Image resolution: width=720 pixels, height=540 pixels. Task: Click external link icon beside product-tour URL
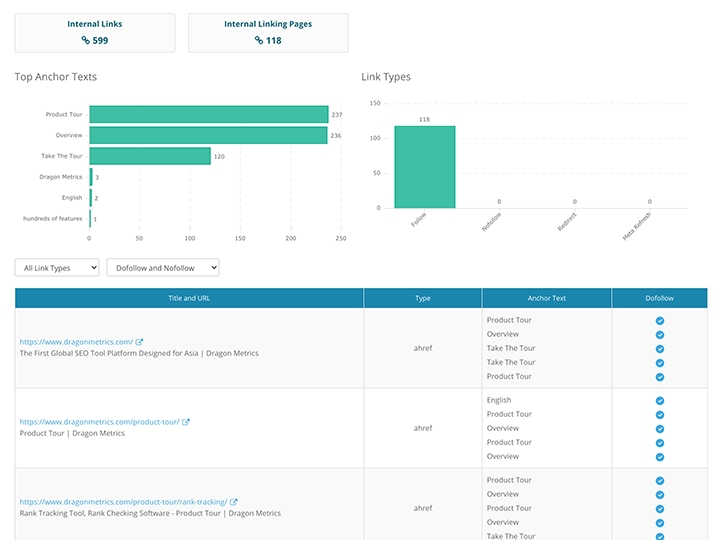(x=186, y=421)
